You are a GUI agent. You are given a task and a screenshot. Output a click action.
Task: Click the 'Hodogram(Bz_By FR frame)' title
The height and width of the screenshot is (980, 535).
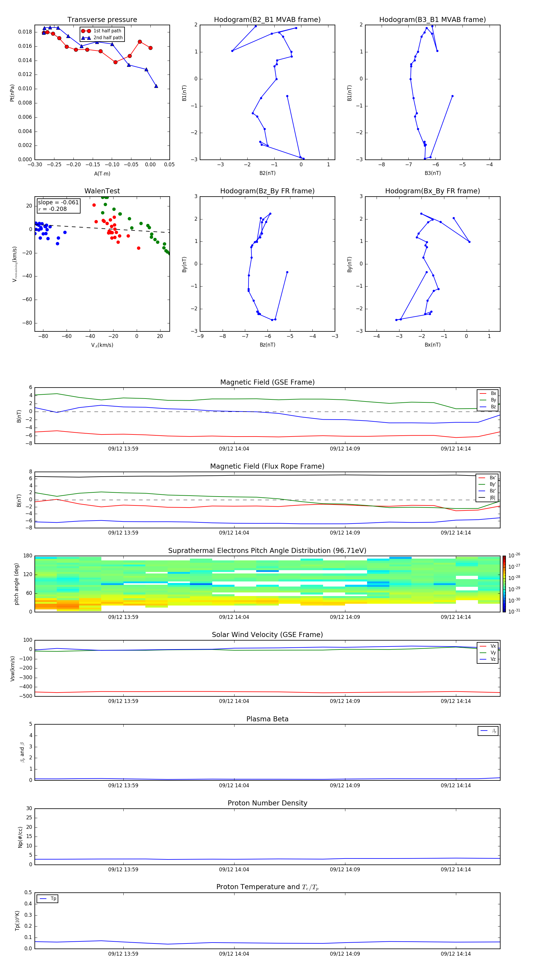267,191
